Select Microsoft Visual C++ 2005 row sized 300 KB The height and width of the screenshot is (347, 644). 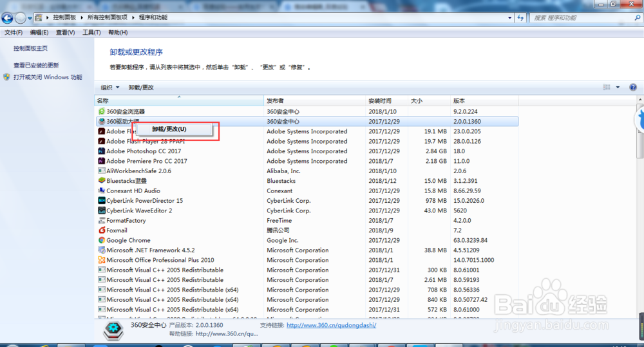(x=307, y=270)
